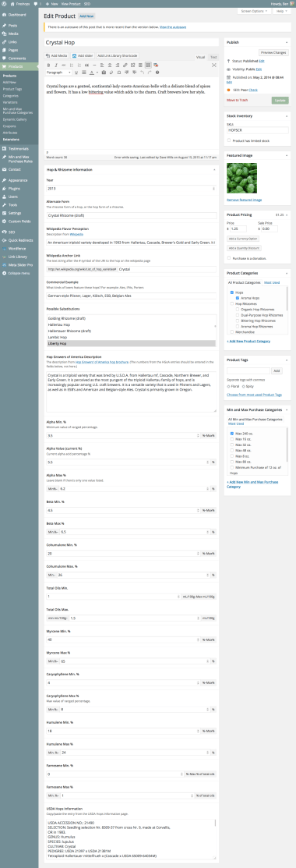The image size is (296, 868).
Task: Switch to the Text editor tab
Action: pos(213,57)
